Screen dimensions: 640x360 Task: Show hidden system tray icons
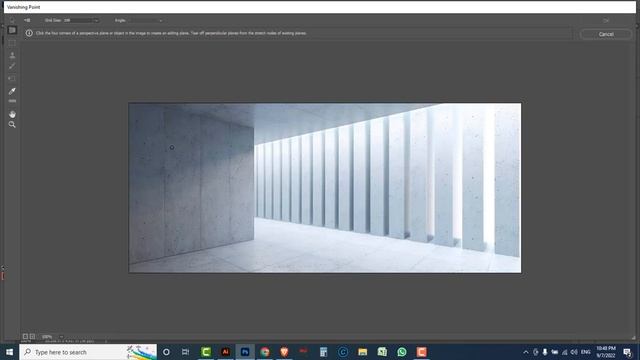tap(526, 352)
